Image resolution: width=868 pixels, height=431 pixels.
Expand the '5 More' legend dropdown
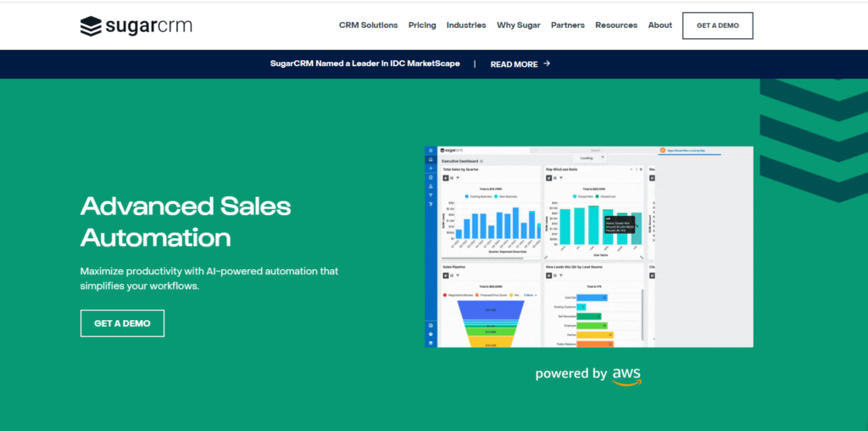[x=530, y=295]
